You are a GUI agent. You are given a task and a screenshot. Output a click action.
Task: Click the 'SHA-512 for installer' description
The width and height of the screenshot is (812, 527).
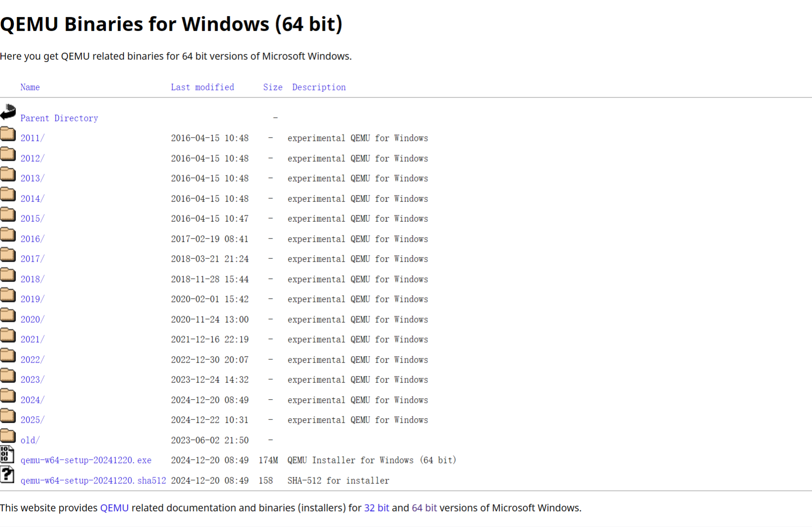(338, 481)
